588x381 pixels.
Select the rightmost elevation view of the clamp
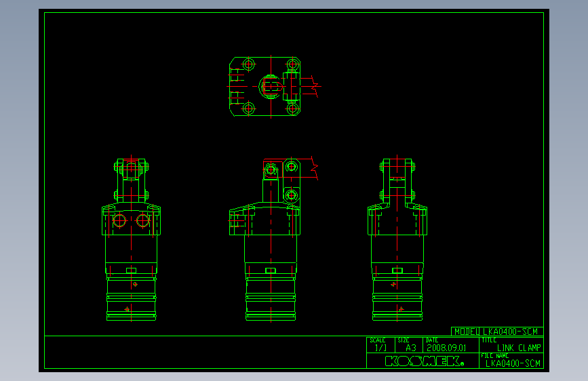(397, 238)
